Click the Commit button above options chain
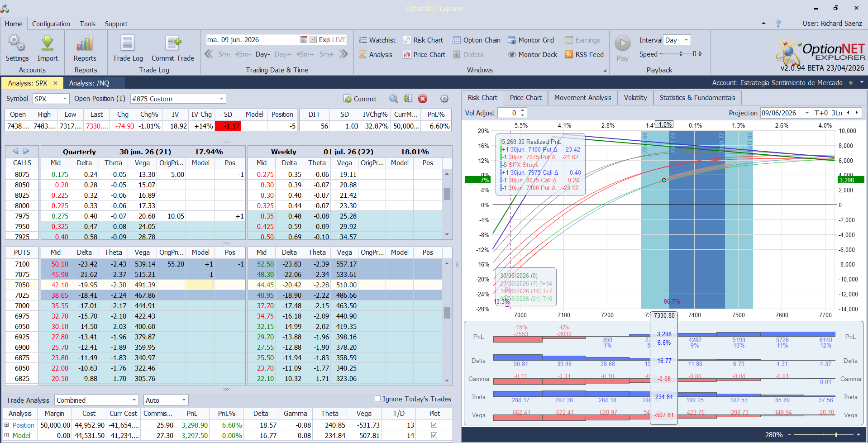 point(360,99)
